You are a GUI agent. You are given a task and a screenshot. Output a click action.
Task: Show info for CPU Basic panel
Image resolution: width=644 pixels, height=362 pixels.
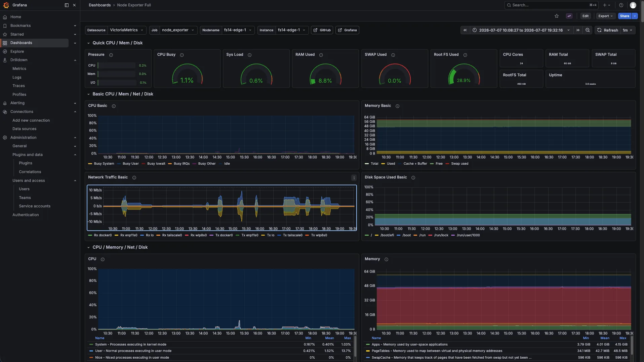tap(114, 106)
